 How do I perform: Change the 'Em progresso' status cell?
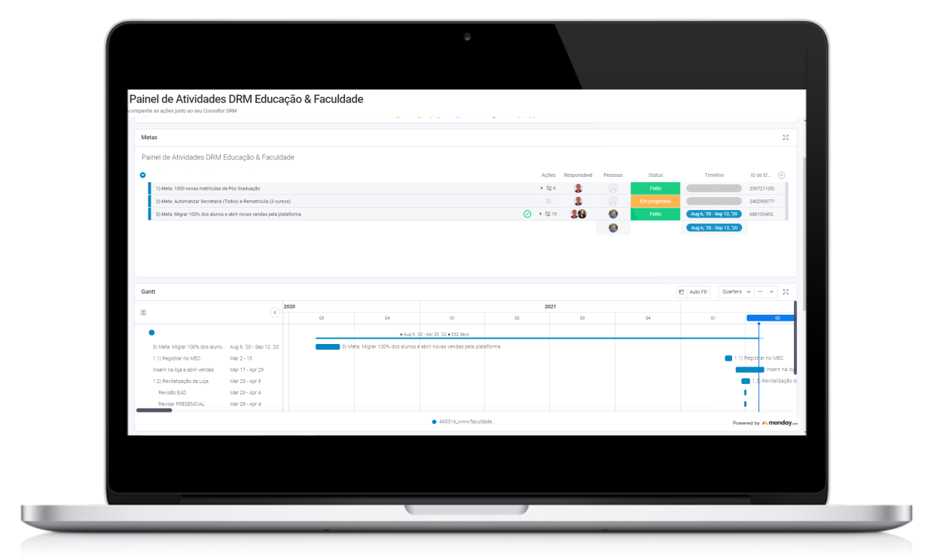[655, 201]
